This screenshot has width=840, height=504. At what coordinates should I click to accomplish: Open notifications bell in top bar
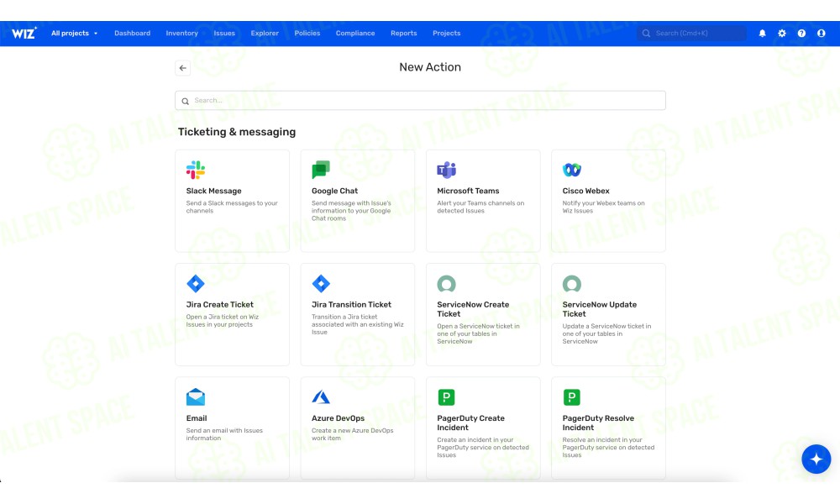click(x=763, y=34)
